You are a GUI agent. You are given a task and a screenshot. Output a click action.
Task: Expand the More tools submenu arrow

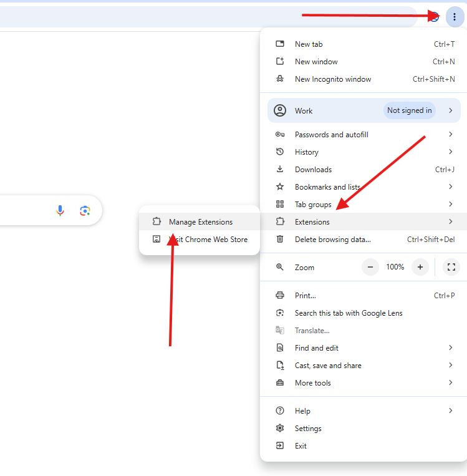451,382
